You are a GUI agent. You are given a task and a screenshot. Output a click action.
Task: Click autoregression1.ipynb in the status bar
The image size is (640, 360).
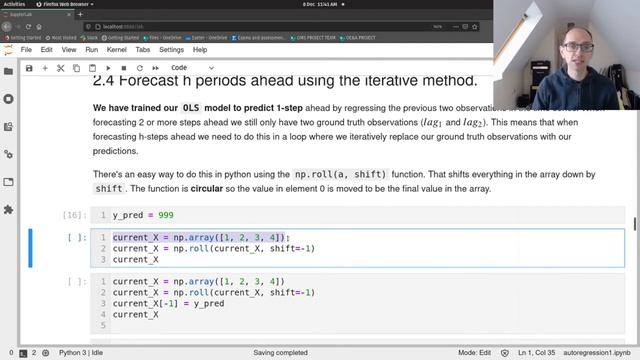(597, 353)
